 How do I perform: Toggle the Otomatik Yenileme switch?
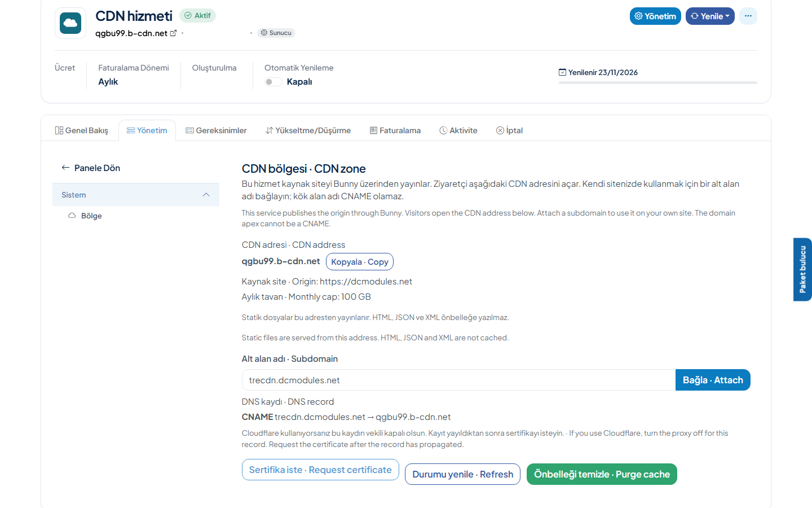coord(273,82)
